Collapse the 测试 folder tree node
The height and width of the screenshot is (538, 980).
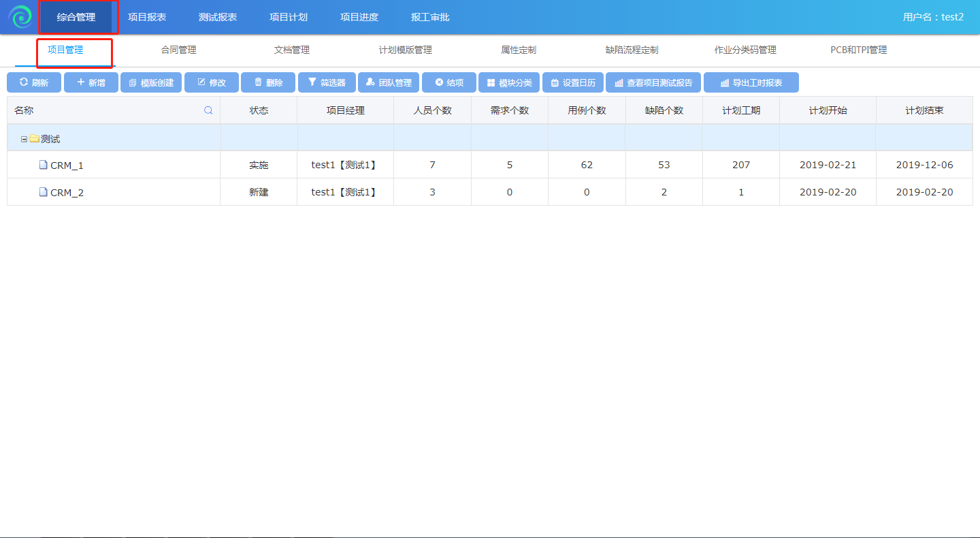tap(24, 139)
